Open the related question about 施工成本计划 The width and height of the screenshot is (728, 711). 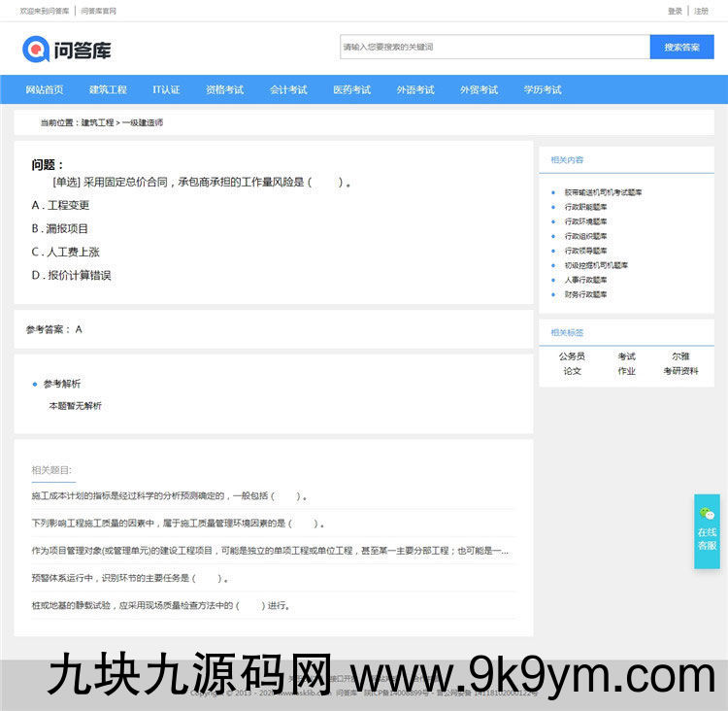click(170, 495)
